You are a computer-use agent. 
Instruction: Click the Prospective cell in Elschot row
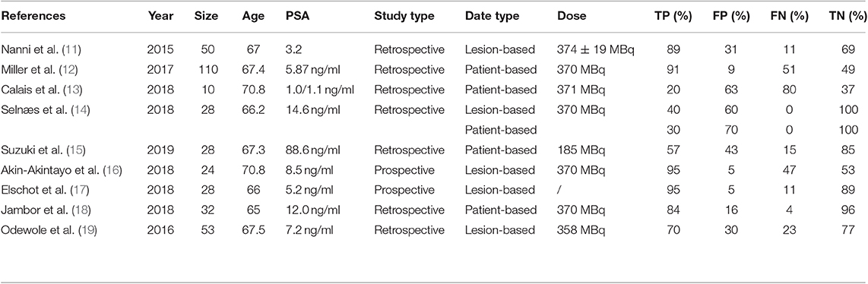404,190
